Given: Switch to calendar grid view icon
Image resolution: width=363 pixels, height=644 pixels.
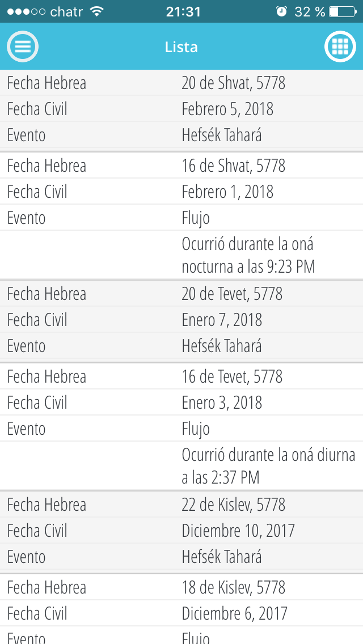Looking at the screenshot, I should tap(340, 46).
